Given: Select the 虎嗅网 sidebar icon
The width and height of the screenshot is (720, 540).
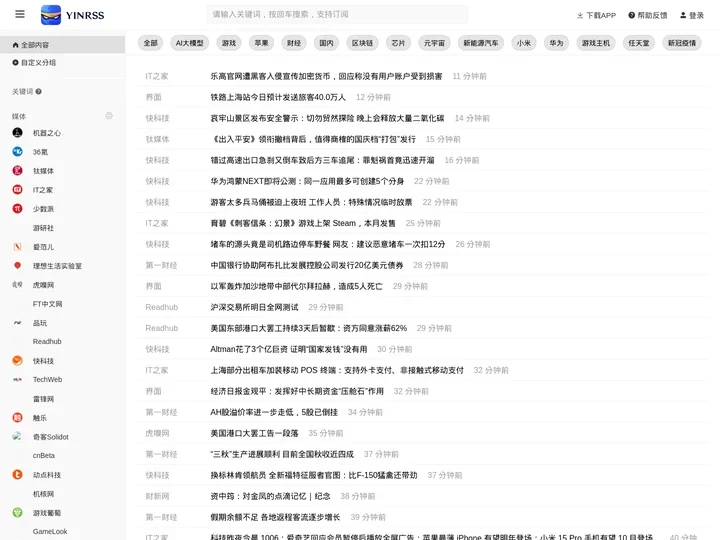Looking at the screenshot, I should 17,285.
